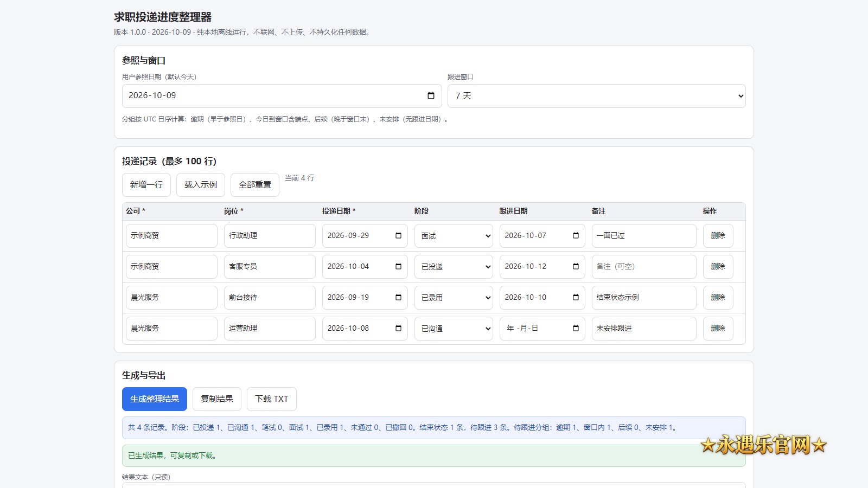Click the 载入示例 button

tap(201, 185)
